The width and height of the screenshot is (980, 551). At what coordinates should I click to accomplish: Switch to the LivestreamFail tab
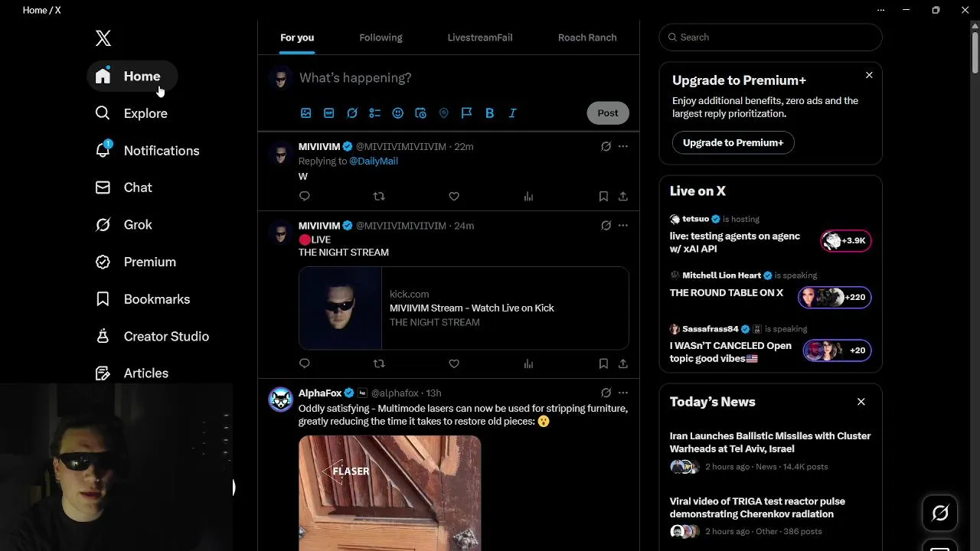(480, 37)
